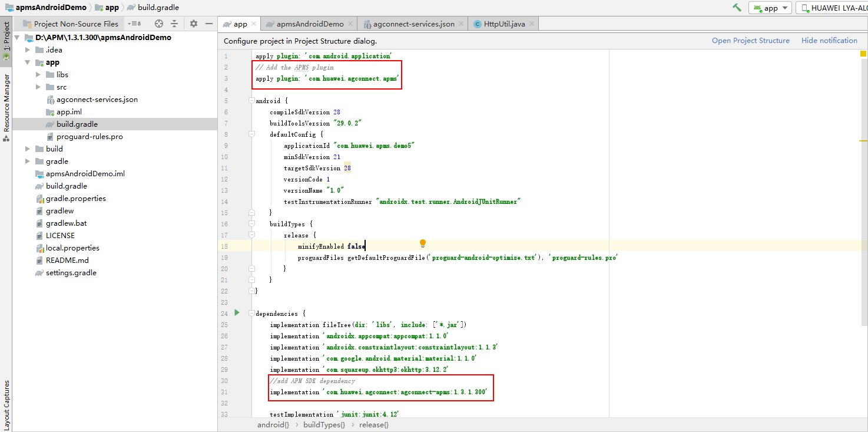Select build.gradle under the app folder

pyautogui.click(x=77, y=124)
